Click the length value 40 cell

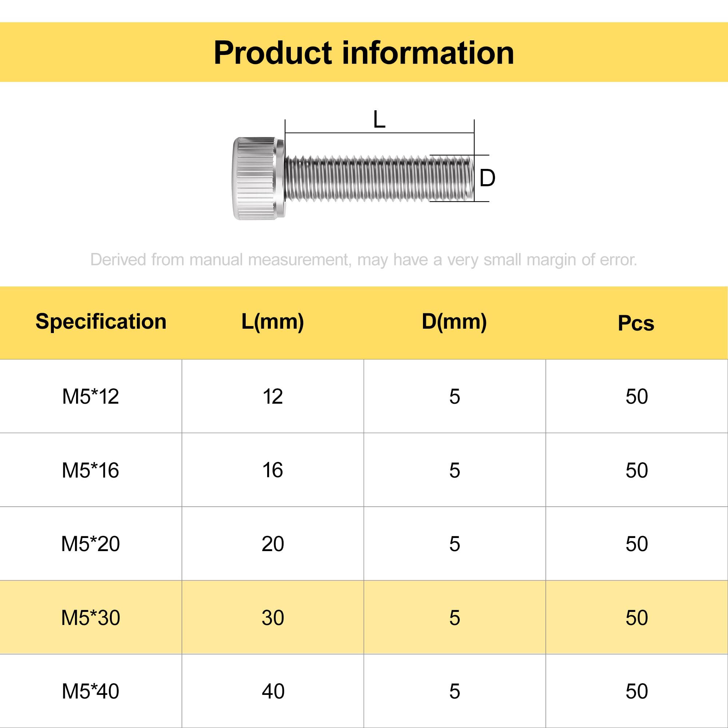pyautogui.click(x=273, y=691)
